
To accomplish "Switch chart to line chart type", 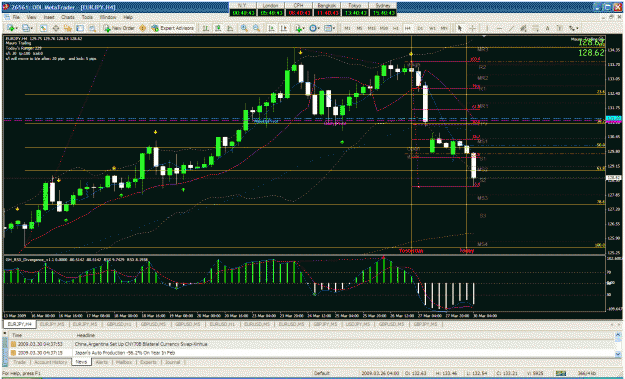I will coord(230,28).
